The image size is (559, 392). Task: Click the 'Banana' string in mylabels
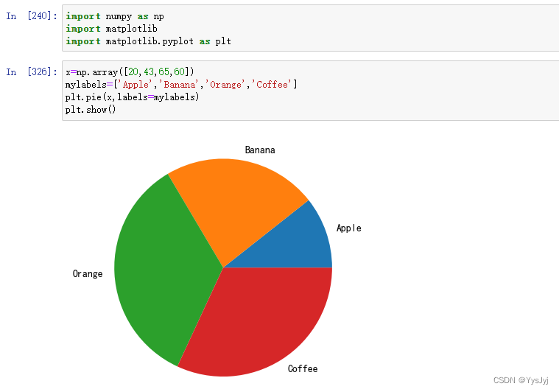coord(179,85)
